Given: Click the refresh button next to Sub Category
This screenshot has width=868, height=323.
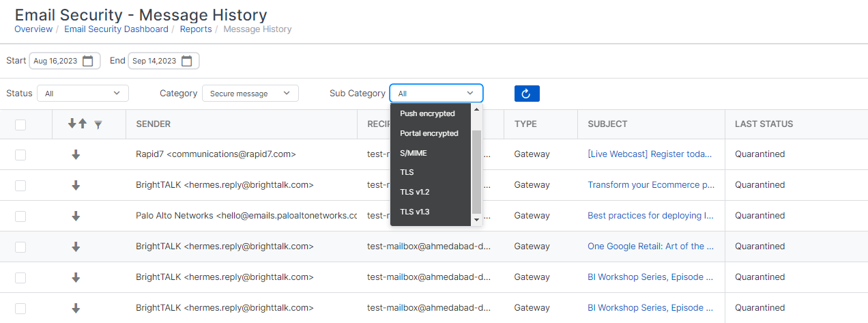Looking at the screenshot, I should 526,94.
